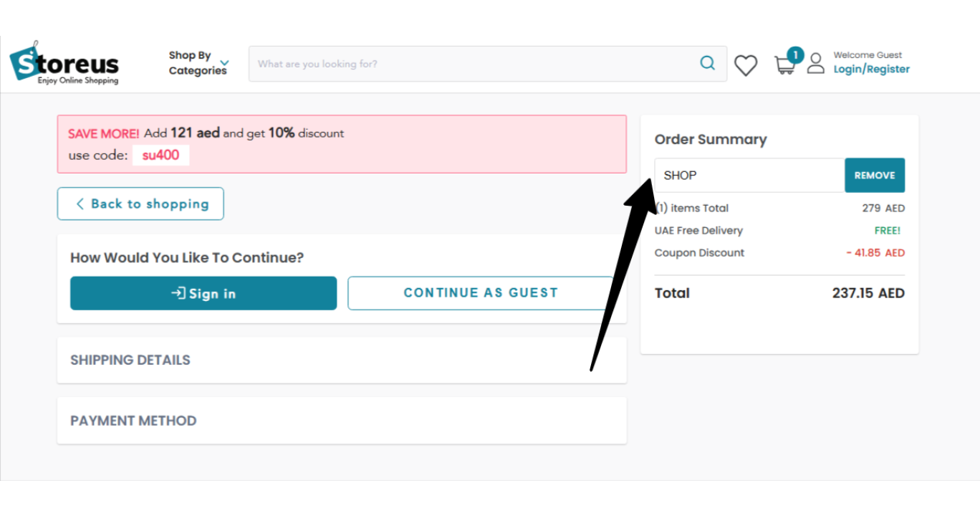Click the search magnifier icon
Viewport: 980px width, 516px height.
point(708,63)
